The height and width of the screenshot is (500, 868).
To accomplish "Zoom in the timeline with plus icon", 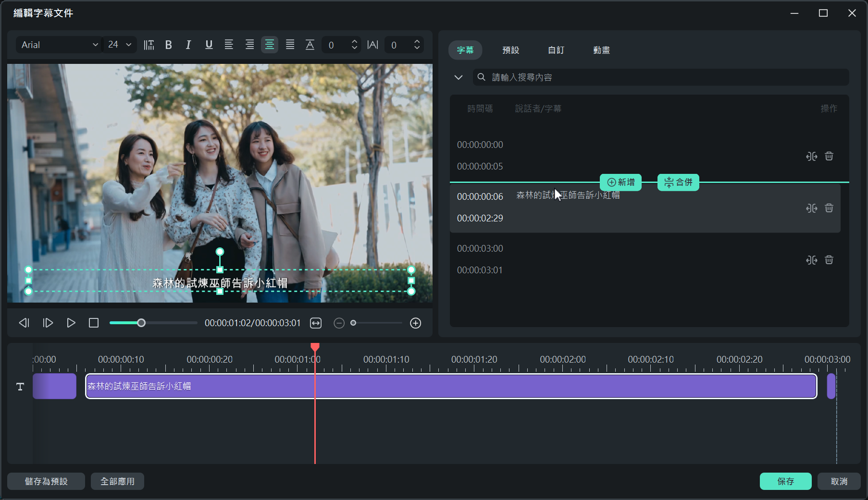I will pyautogui.click(x=416, y=323).
